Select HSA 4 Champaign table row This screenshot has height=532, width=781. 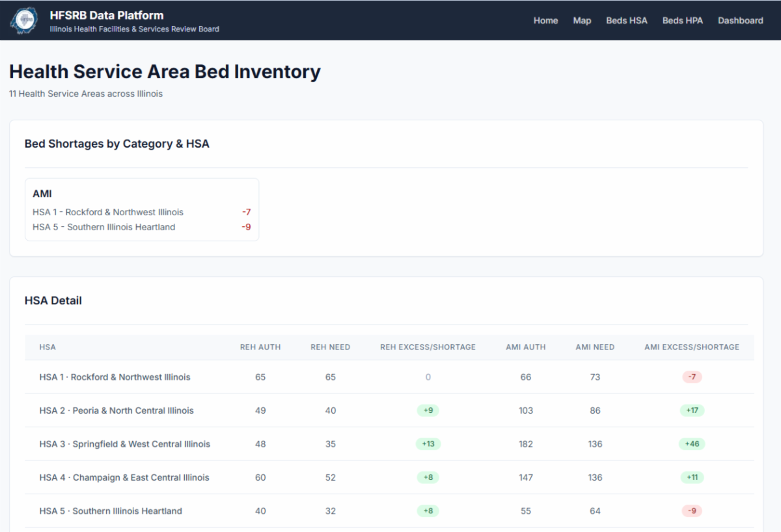point(124,477)
